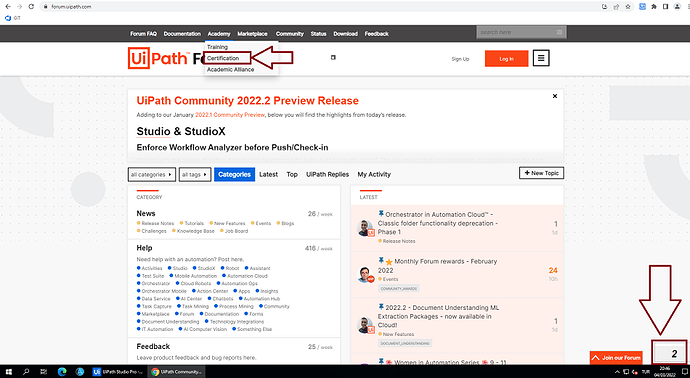Open the 2022.1 Community Preview link
The height and width of the screenshot is (378, 690).
230,115
